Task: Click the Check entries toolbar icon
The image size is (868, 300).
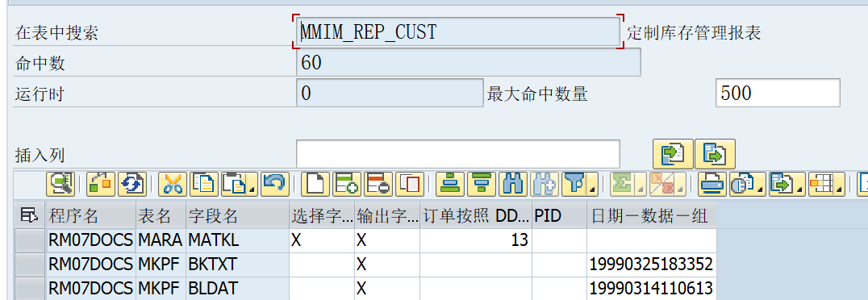Action: click(101, 185)
